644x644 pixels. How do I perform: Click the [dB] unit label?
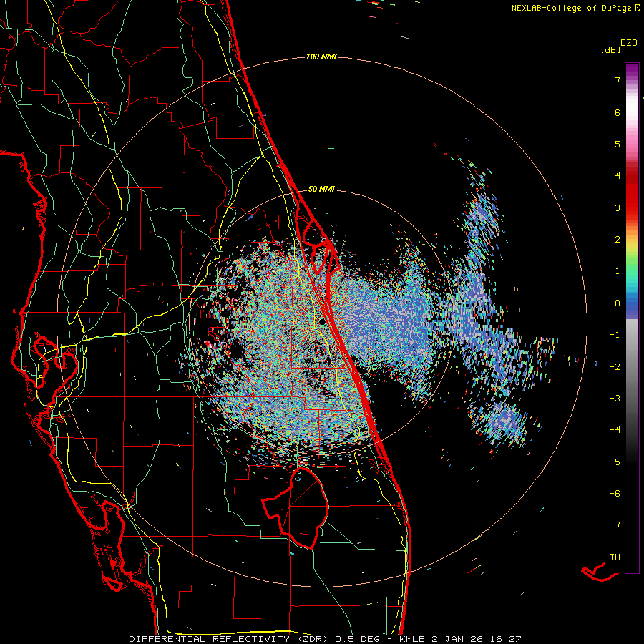click(610, 49)
